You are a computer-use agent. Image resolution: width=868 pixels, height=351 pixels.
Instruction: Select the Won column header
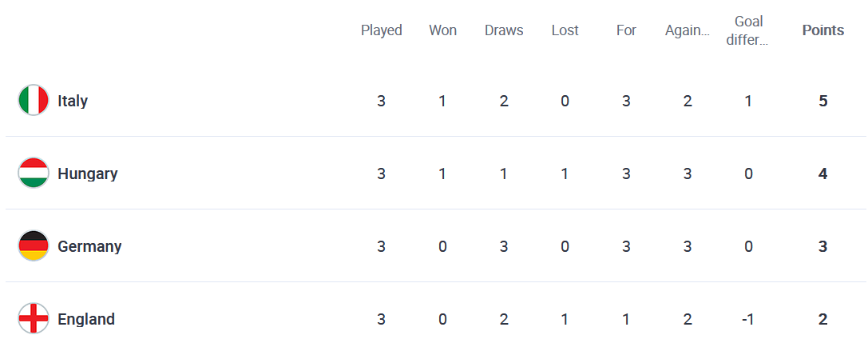click(x=443, y=30)
